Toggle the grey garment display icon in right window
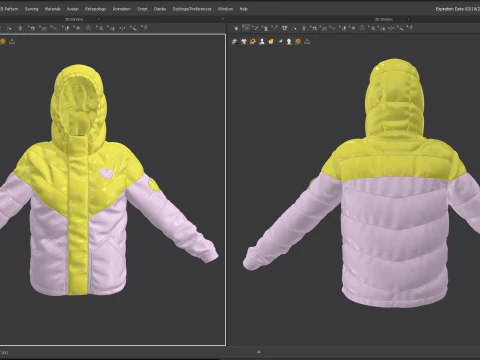The image size is (480, 360). [x=235, y=42]
